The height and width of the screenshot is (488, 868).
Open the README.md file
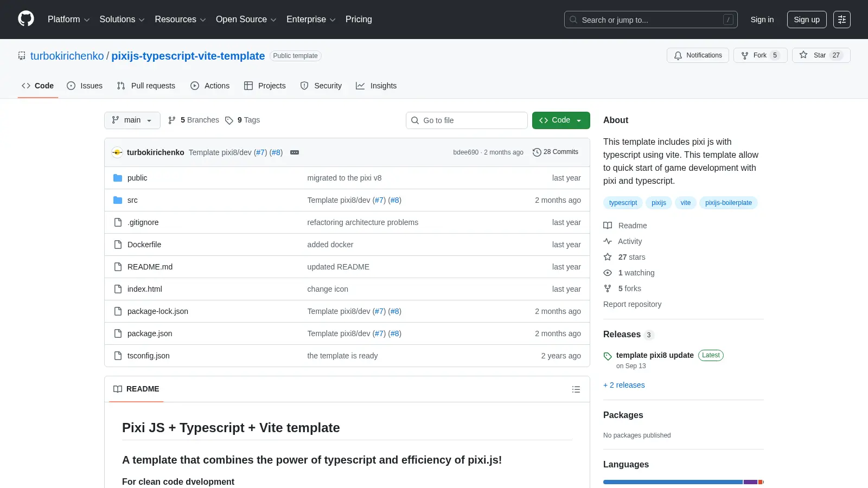click(x=150, y=267)
